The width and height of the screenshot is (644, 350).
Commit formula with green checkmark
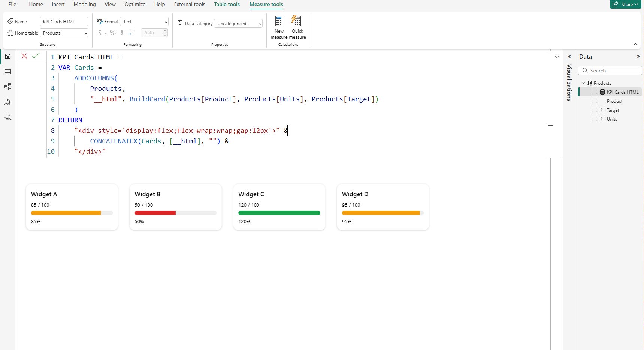tap(36, 56)
